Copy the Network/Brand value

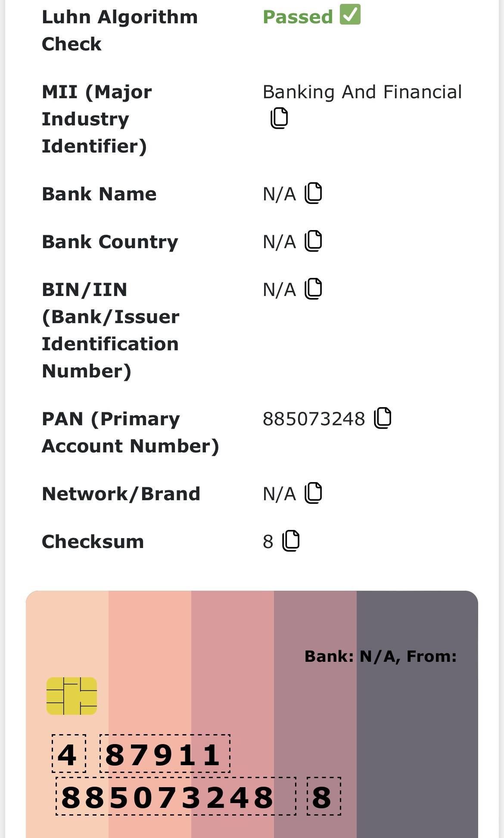point(313,493)
